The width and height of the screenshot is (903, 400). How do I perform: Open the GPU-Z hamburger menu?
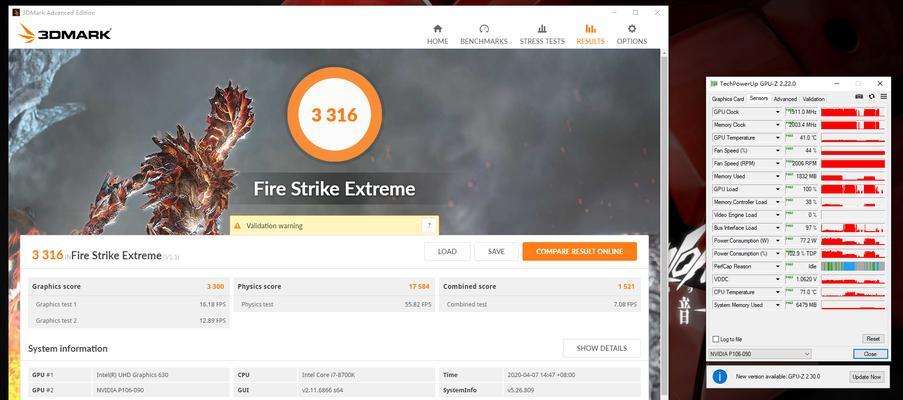884,97
